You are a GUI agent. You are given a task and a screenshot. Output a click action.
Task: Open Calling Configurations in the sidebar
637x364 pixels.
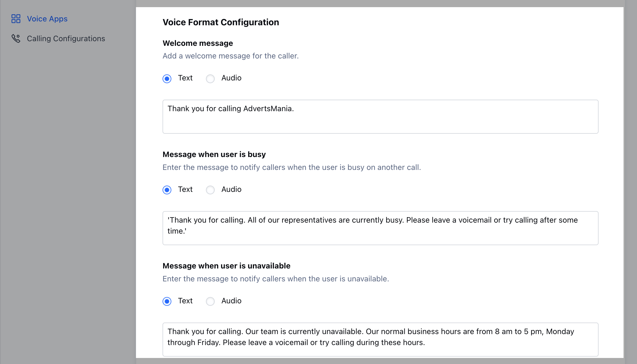(x=66, y=38)
